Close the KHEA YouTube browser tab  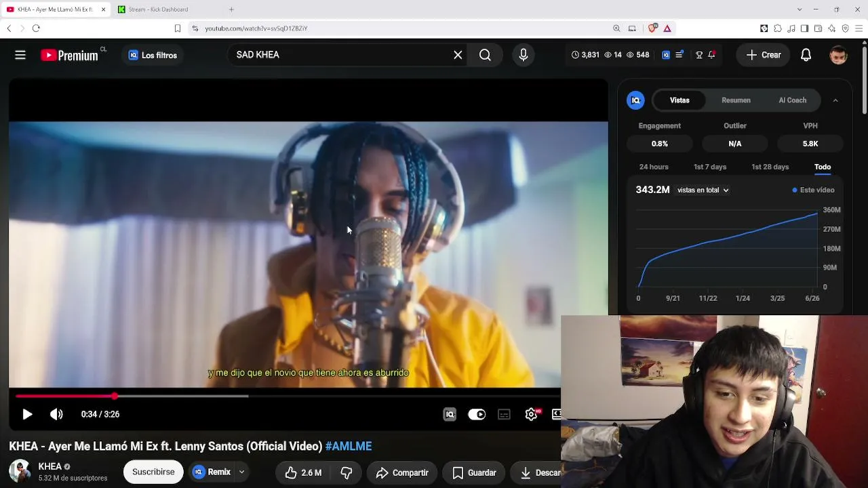click(103, 9)
